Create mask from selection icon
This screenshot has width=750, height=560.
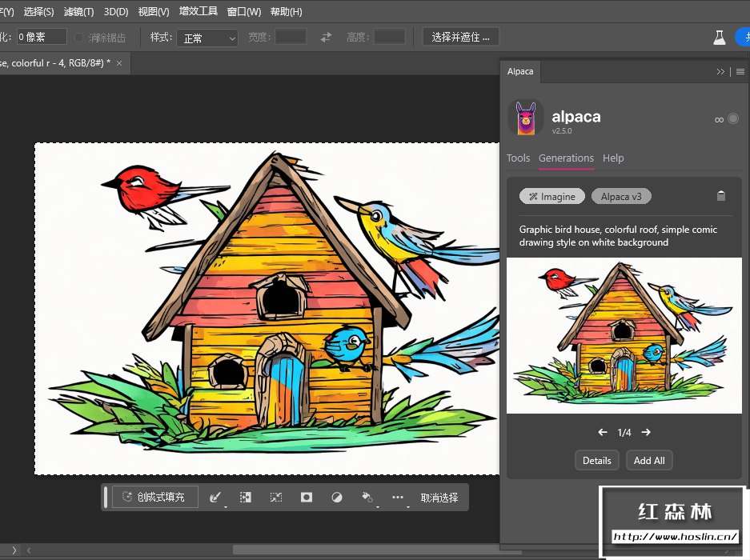click(306, 497)
